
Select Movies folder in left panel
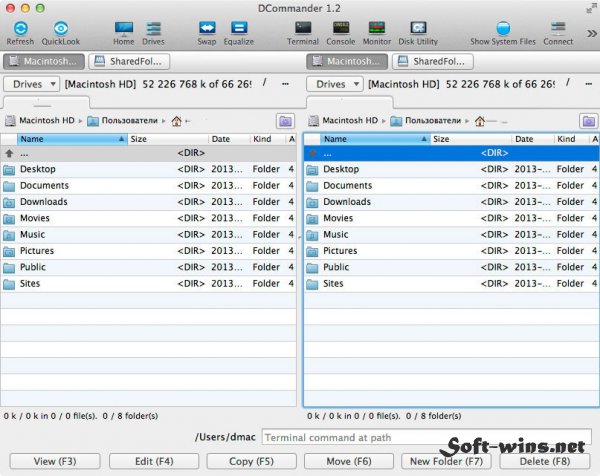click(x=148, y=218)
